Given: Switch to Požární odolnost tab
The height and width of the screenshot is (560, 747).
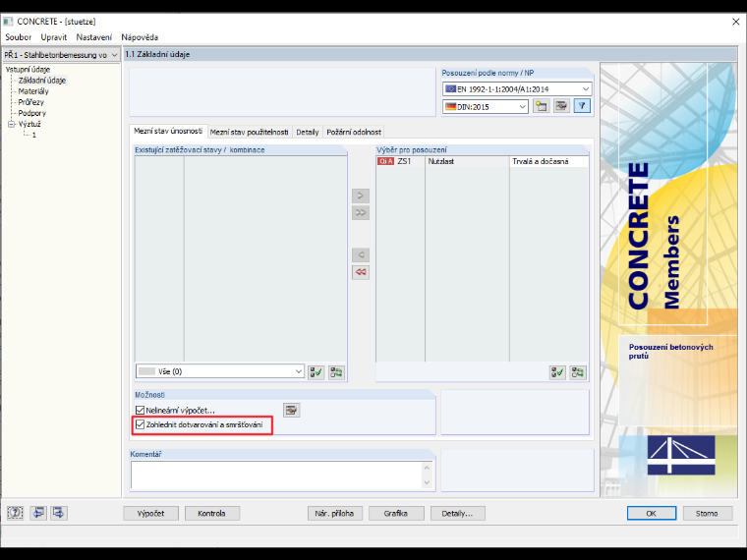Looking at the screenshot, I should pyautogui.click(x=354, y=132).
